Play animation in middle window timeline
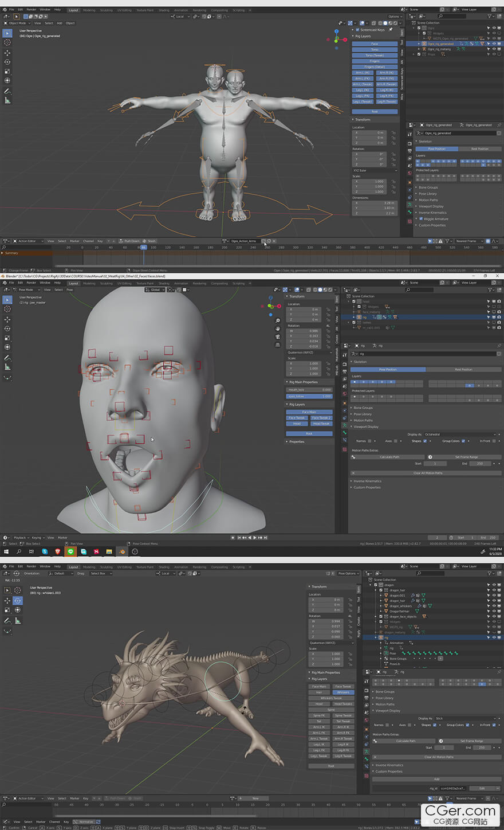This screenshot has height=830, width=504. click(255, 538)
